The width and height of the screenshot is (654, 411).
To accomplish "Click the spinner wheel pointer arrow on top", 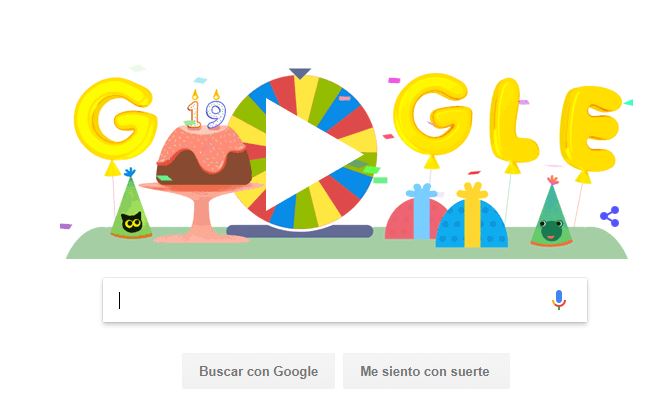I will coord(300,73).
